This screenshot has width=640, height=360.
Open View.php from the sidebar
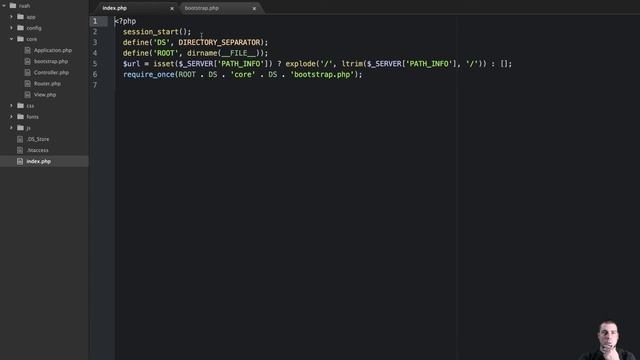(45, 94)
